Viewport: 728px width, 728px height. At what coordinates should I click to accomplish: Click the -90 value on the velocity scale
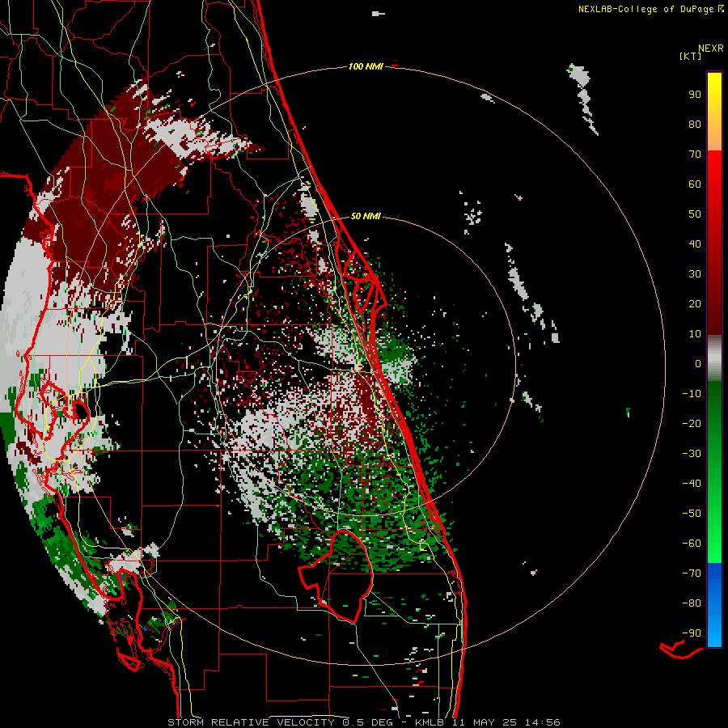click(x=692, y=633)
